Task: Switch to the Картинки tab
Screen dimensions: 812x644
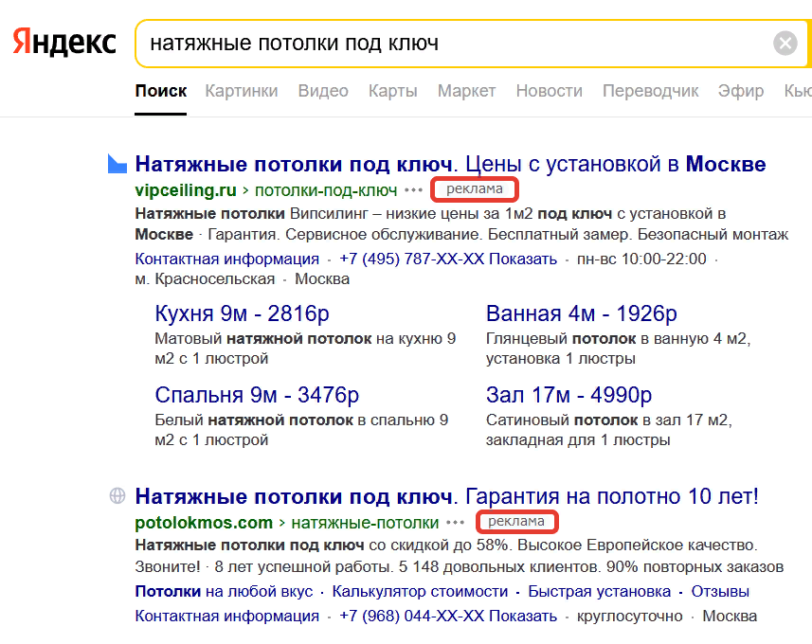Action: [242, 91]
